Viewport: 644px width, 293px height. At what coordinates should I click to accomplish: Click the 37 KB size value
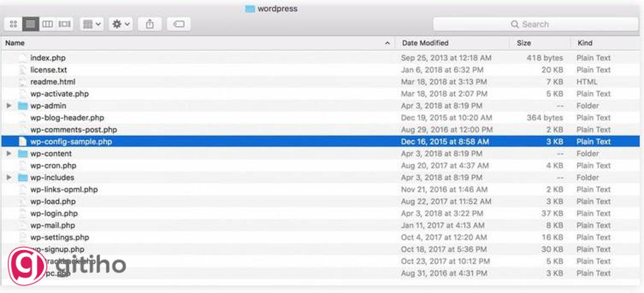(551, 213)
